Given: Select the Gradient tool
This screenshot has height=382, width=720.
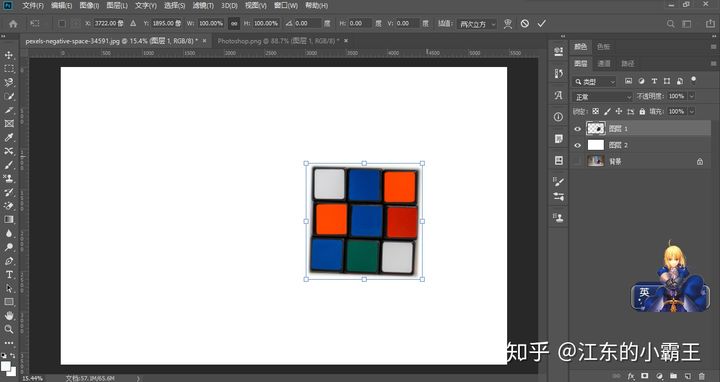Looking at the screenshot, I should [9, 219].
